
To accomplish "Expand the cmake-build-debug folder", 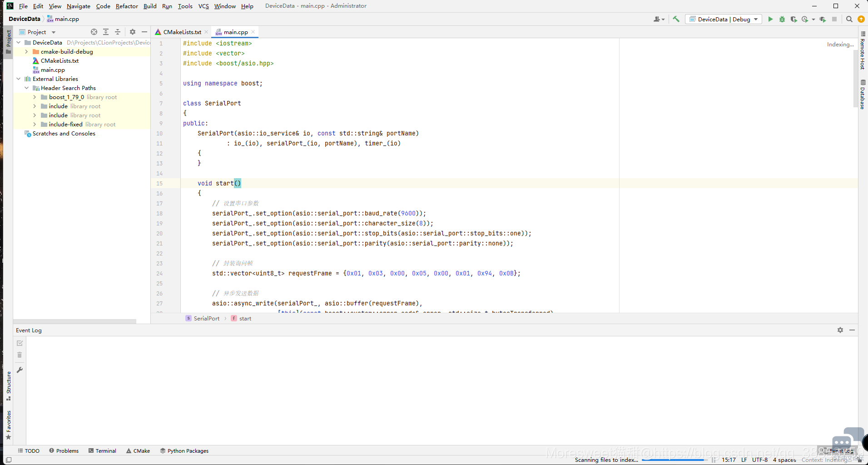I will click(x=26, y=52).
